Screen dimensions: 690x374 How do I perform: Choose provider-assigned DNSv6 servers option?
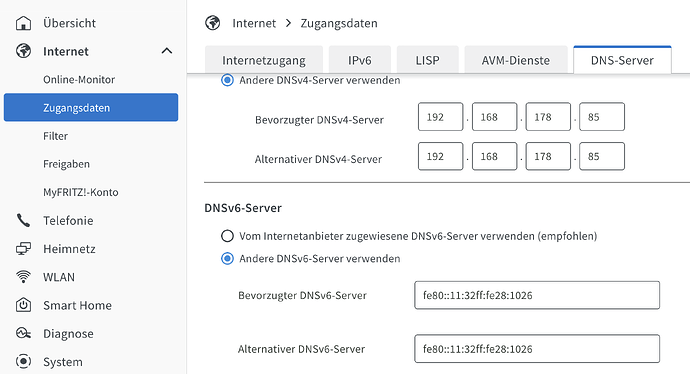(x=227, y=236)
